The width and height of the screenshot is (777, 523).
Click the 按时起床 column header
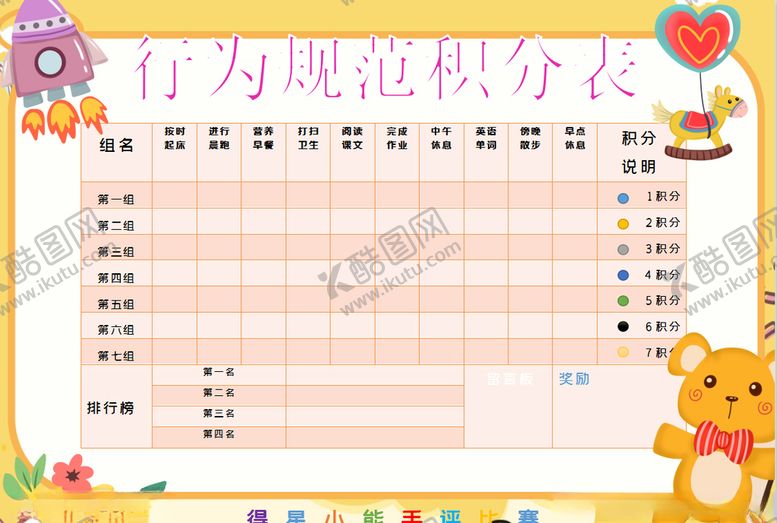tap(174, 138)
